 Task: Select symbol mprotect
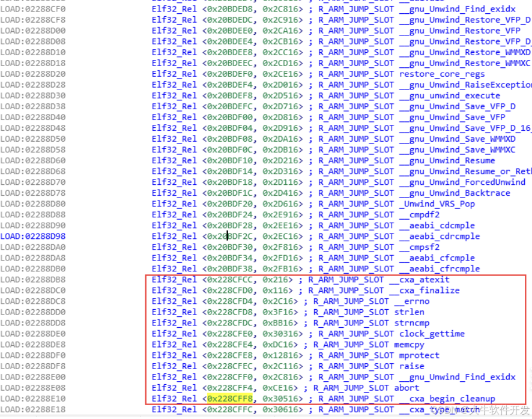419,355
